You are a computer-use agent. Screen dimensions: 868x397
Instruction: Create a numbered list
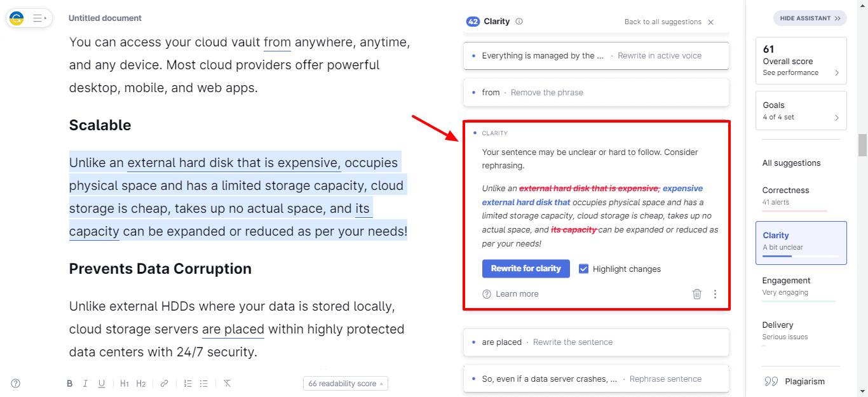tap(188, 384)
